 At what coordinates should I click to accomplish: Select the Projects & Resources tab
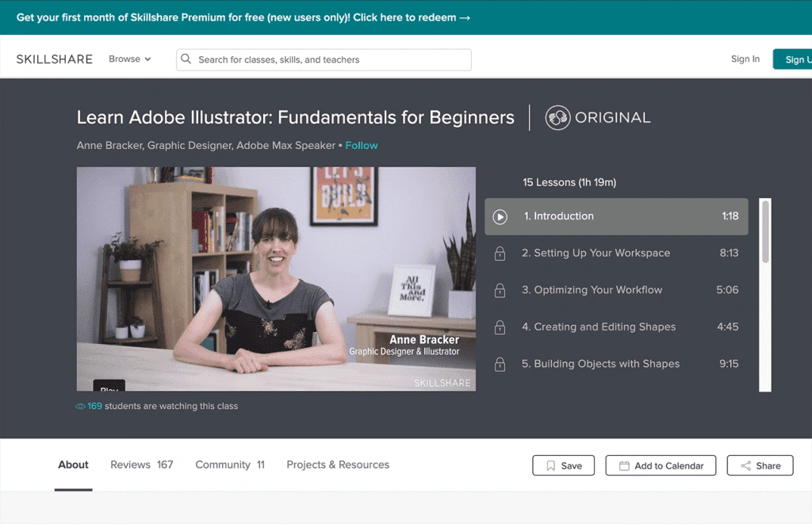pyautogui.click(x=338, y=465)
